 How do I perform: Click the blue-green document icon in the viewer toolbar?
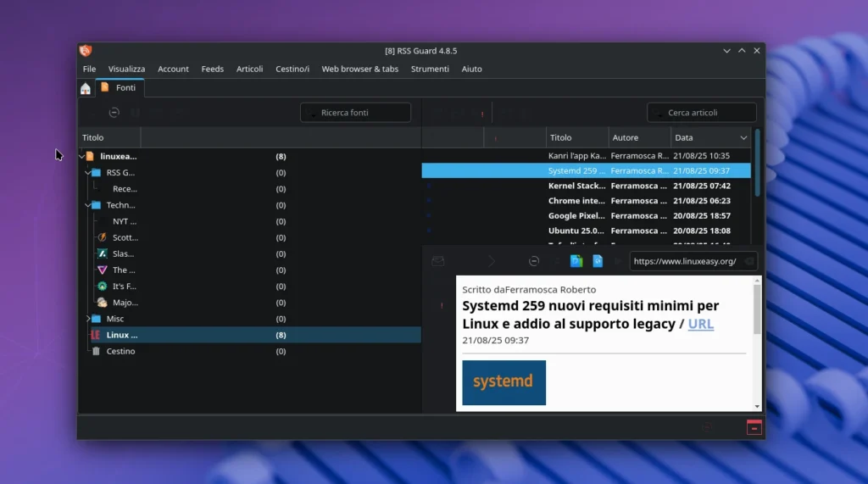576,261
